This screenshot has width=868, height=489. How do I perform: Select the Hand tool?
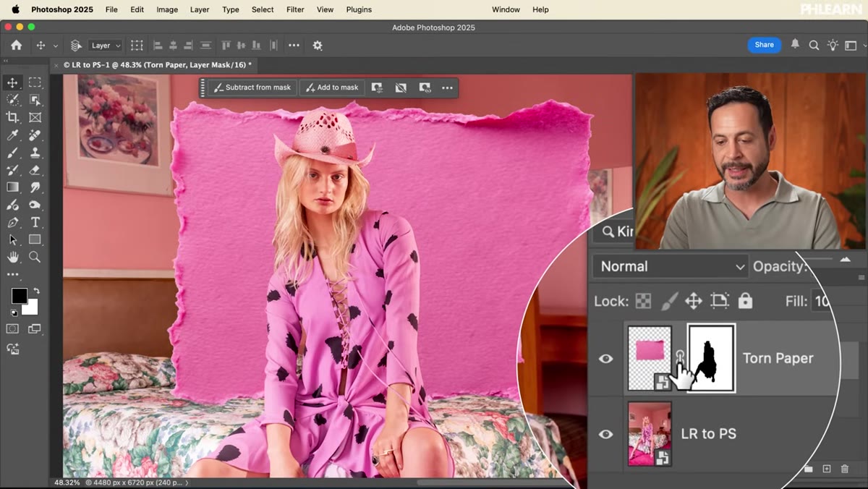[12, 257]
